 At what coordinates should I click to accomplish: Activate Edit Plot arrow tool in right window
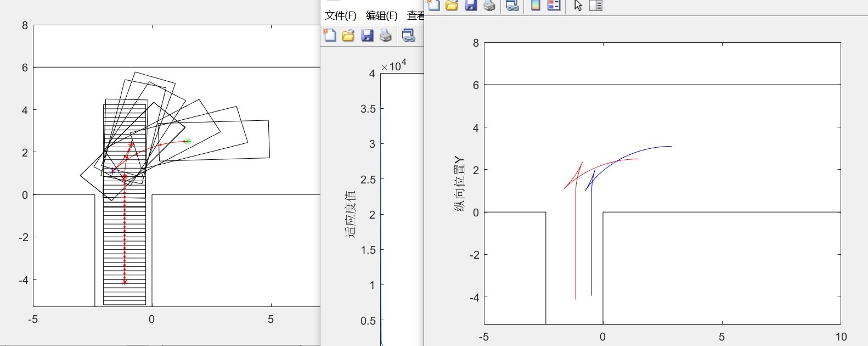click(578, 5)
